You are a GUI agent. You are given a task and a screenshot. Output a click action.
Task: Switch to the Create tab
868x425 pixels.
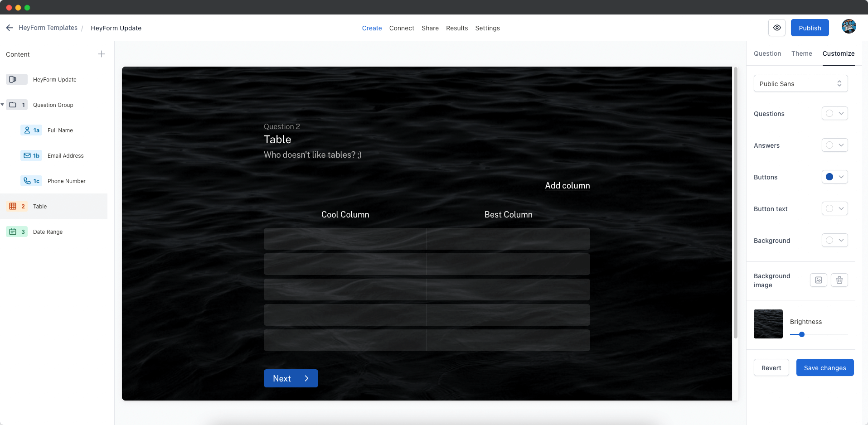tap(372, 28)
